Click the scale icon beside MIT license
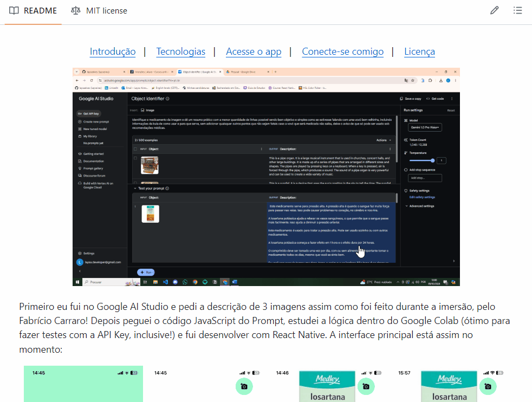Image resolution: width=532 pixels, height=402 pixels. [76, 10]
